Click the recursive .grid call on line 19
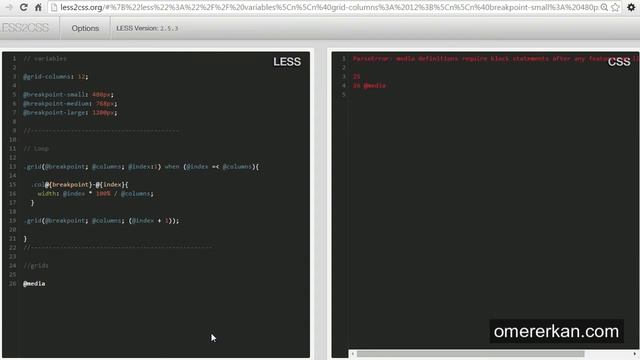This screenshot has width=640, height=360. pos(101,220)
